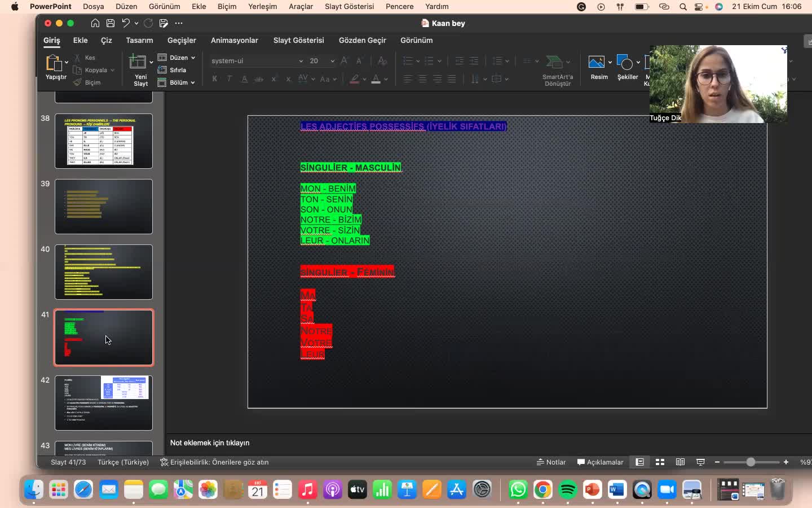
Task: Click the notes field Not eklemek için tıklayın
Action: pyautogui.click(x=210, y=443)
